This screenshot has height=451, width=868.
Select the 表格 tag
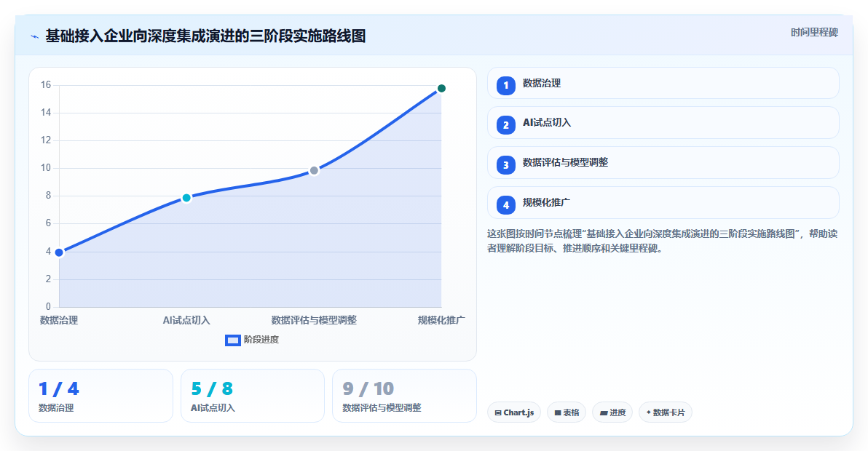click(567, 412)
